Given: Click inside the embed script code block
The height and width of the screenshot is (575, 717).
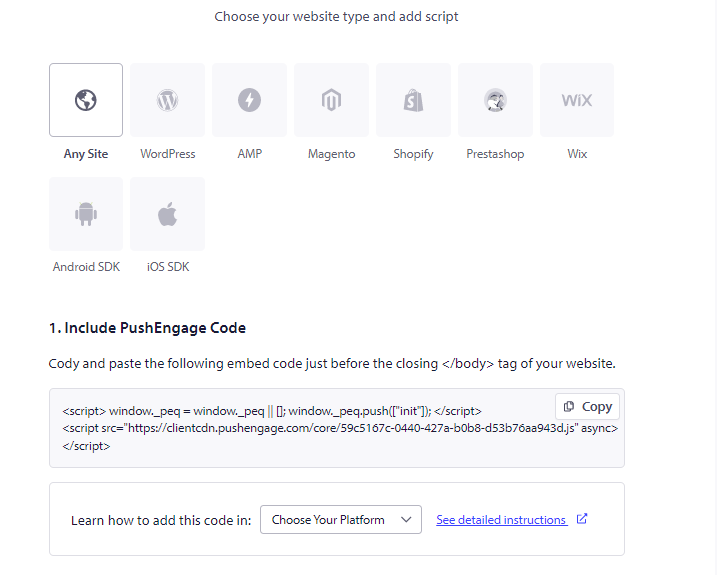Looking at the screenshot, I should click(337, 428).
